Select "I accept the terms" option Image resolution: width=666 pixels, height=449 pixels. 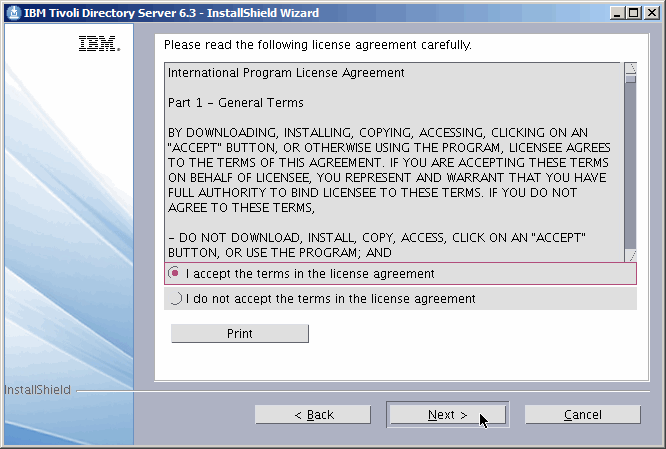coord(176,273)
